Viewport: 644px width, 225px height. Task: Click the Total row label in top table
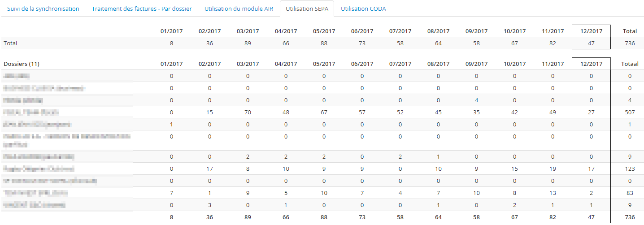coord(10,43)
